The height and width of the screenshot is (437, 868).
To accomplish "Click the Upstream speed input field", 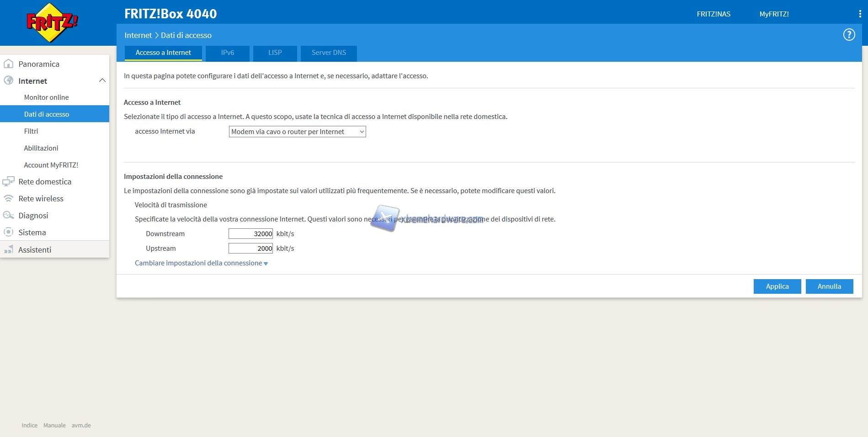I will (x=250, y=248).
